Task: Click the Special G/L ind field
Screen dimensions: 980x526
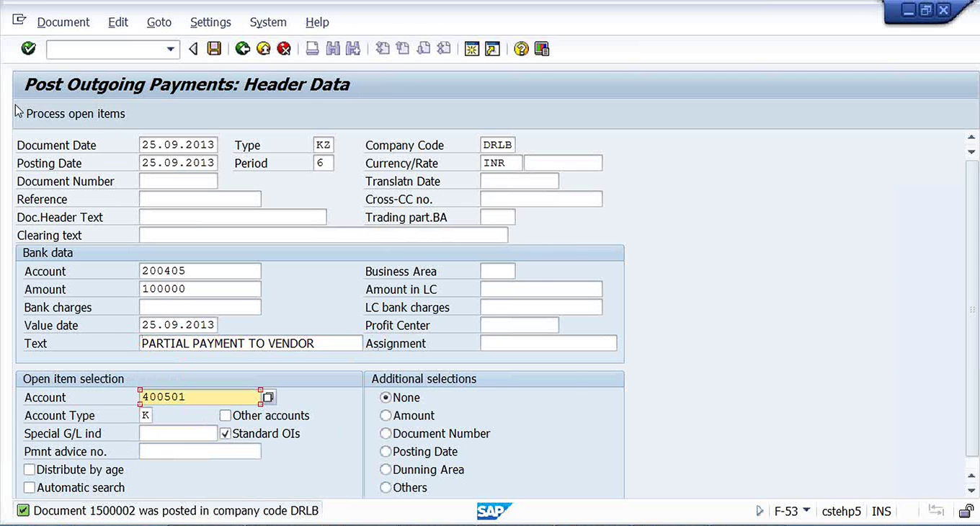Action: (x=178, y=433)
